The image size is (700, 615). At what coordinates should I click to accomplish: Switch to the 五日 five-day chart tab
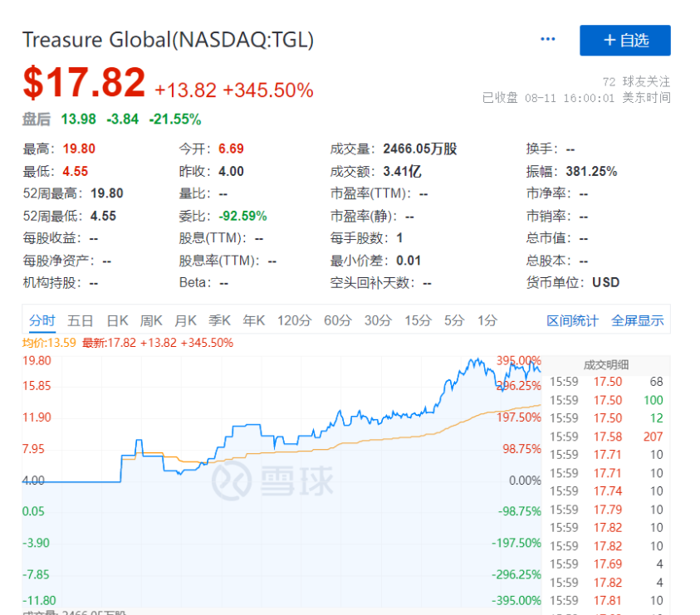(x=81, y=320)
